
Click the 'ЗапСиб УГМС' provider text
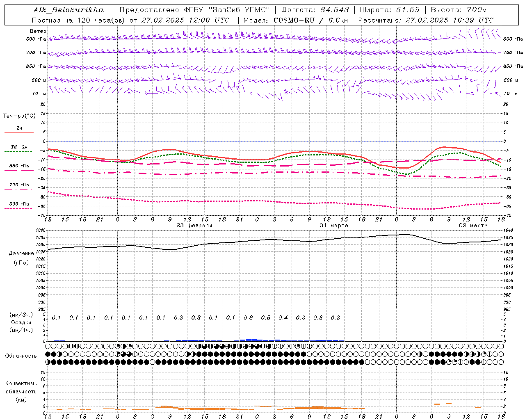coord(240,10)
